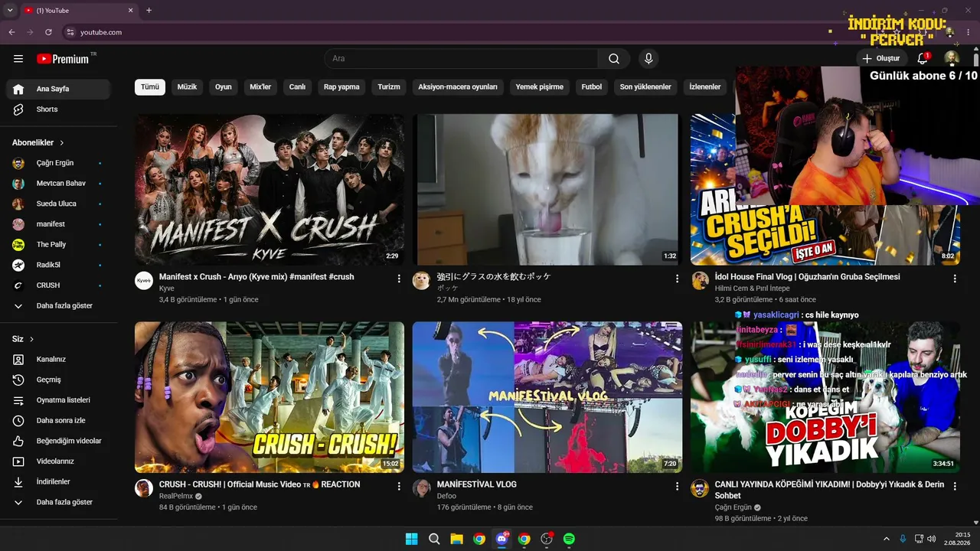Viewport: 980px width, 551px height.
Task: Open options menu for Manifest x Crush video
Action: click(x=399, y=279)
